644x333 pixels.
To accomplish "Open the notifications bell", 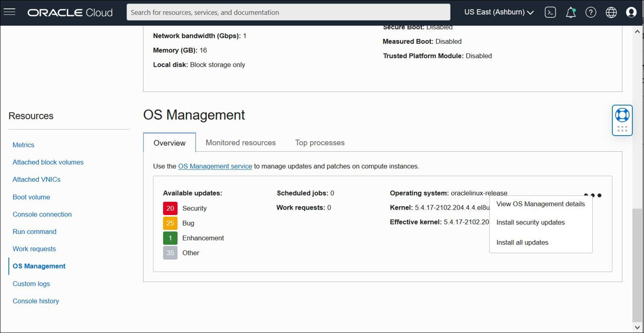I will (570, 12).
